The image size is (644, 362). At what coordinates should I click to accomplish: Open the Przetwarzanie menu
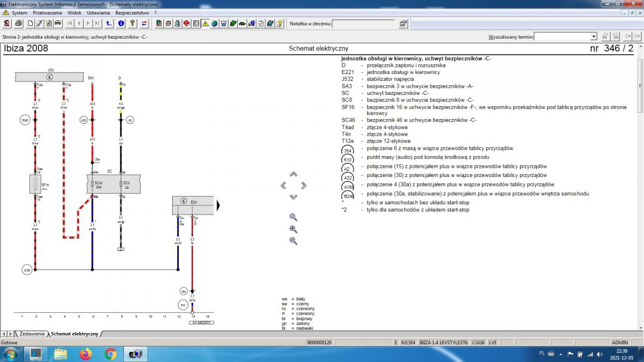click(x=48, y=12)
